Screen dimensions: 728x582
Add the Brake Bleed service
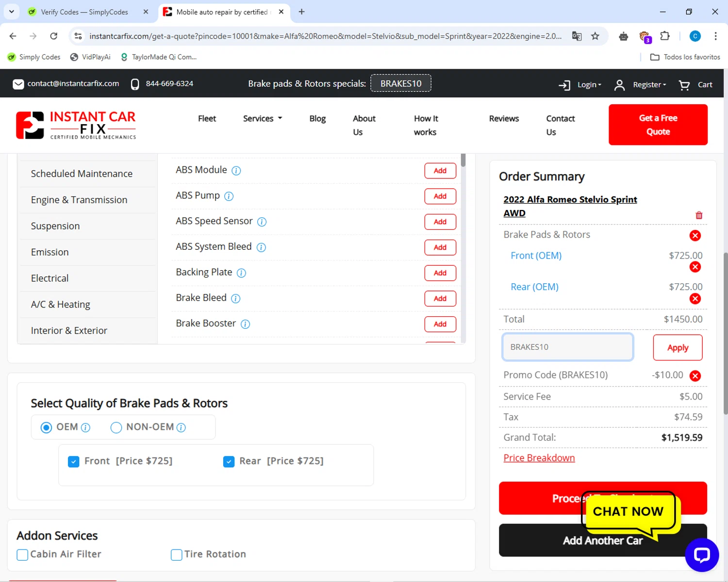click(x=440, y=299)
